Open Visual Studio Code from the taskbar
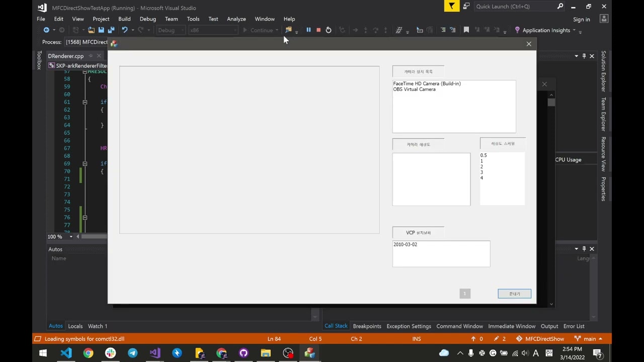 click(x=66, y=353)
